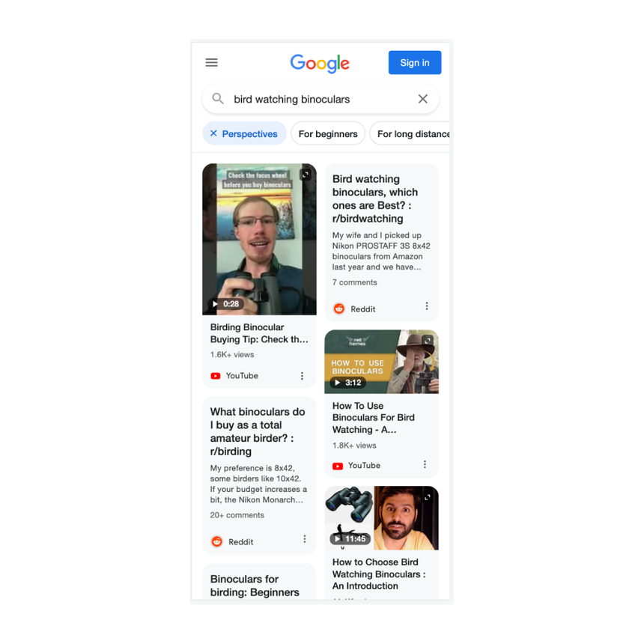Open the Google logo homepage link
The width and height of the screenshot is (644, 644).
(x=320, y=63)
